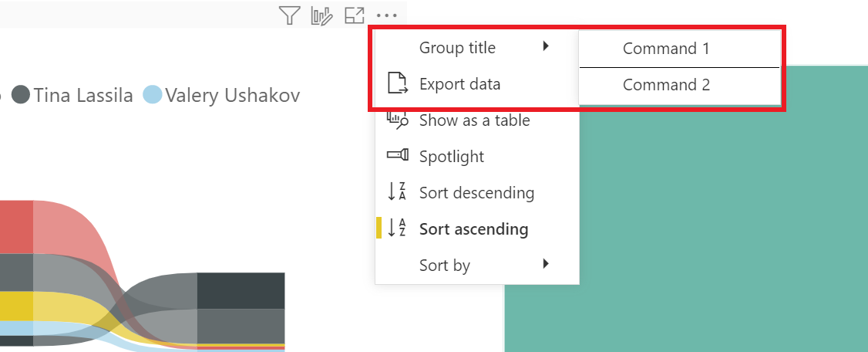Click the Show as a table icon
Screen dimensions: 868x352
pos(397,120)
